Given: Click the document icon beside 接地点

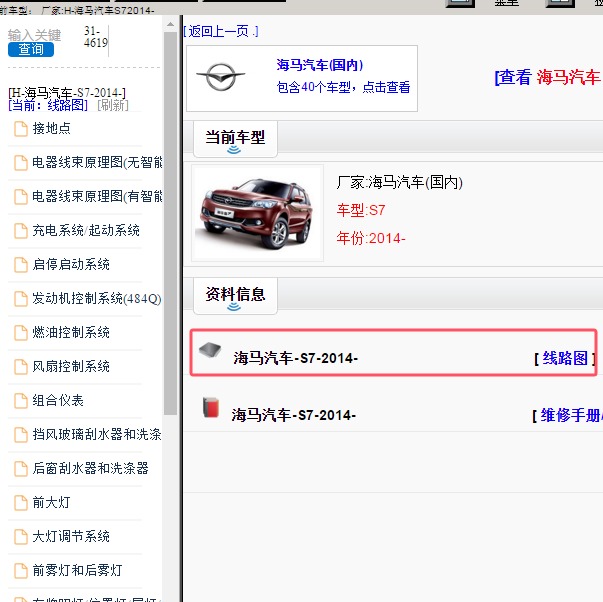Looking at the screenshot, I should click(21, 129).
